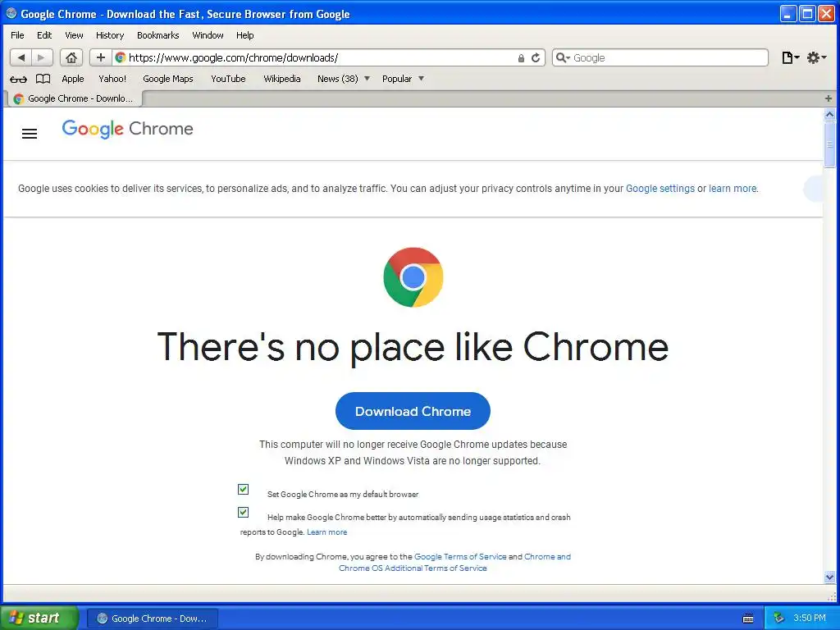Open the View menu

coord(74,35)
